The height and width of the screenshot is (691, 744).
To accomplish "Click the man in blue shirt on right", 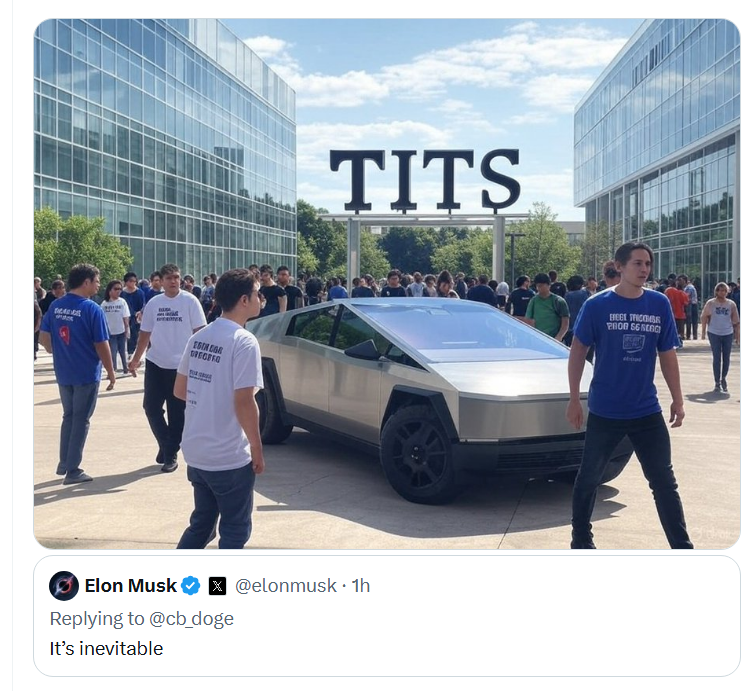I will tap(629, 395).
